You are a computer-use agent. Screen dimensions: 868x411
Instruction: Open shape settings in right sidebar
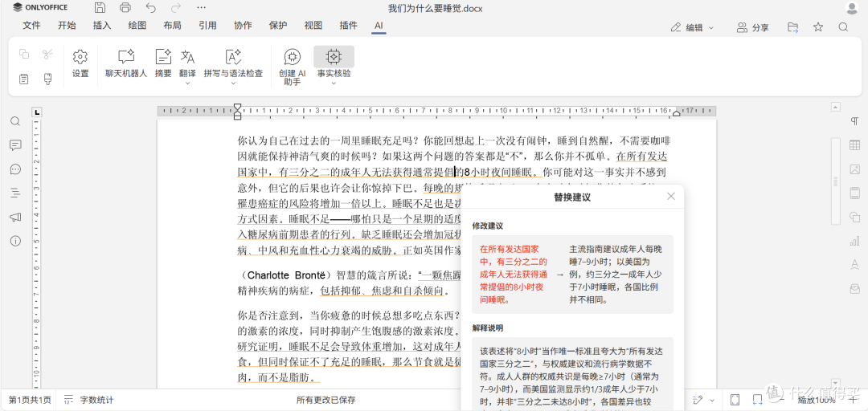854,217
